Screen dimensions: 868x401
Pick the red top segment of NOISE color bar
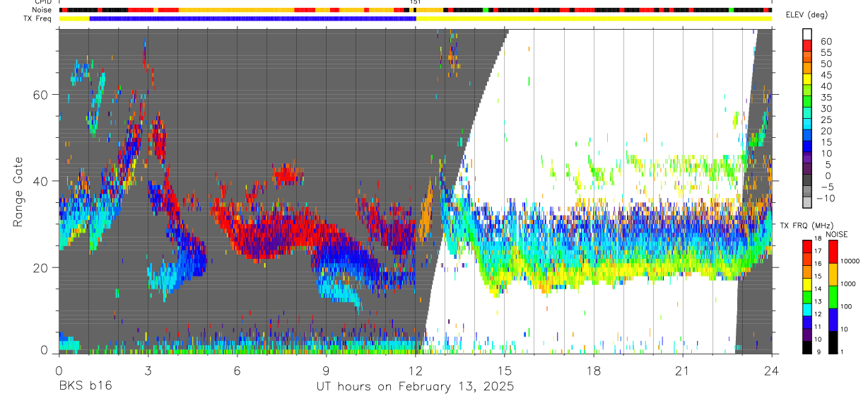point(833,252)
